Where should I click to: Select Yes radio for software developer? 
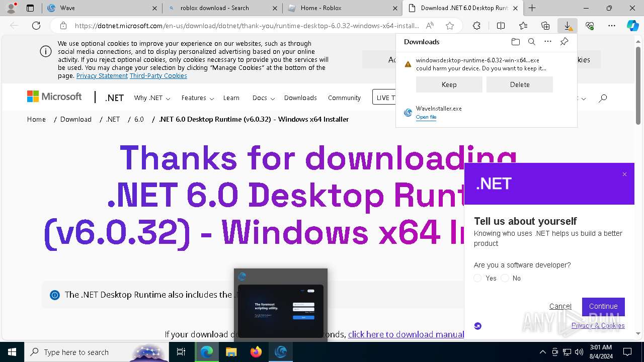coord(477,278)
